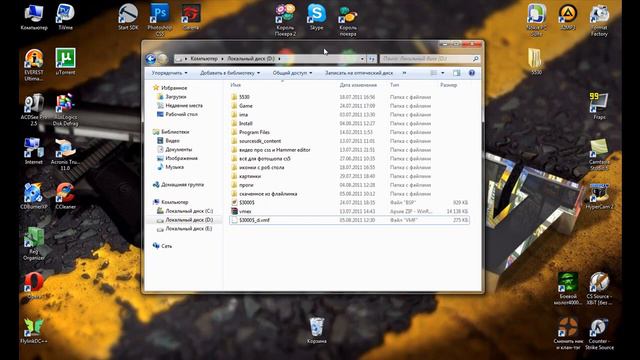The height and width of the screenshot is (360, 640).
Task: Sort by the Размер column header
Action: click(x=448, y=85)
